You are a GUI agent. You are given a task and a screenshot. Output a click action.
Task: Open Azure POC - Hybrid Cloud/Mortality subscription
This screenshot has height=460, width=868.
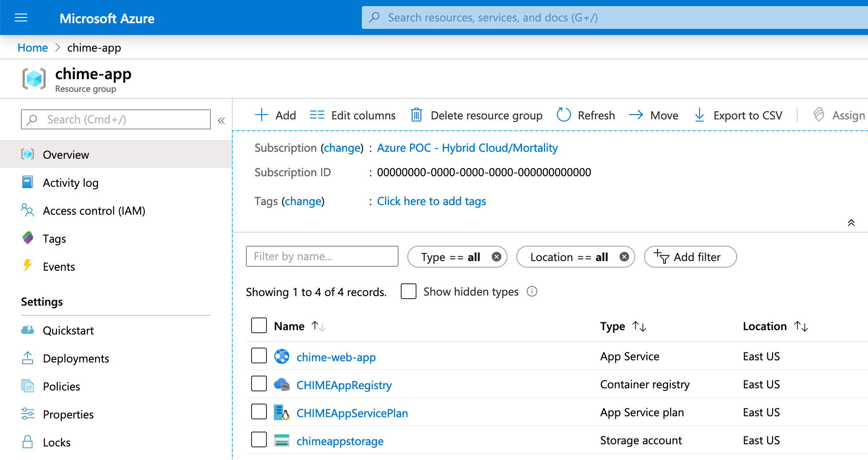(x=467, y=148)
